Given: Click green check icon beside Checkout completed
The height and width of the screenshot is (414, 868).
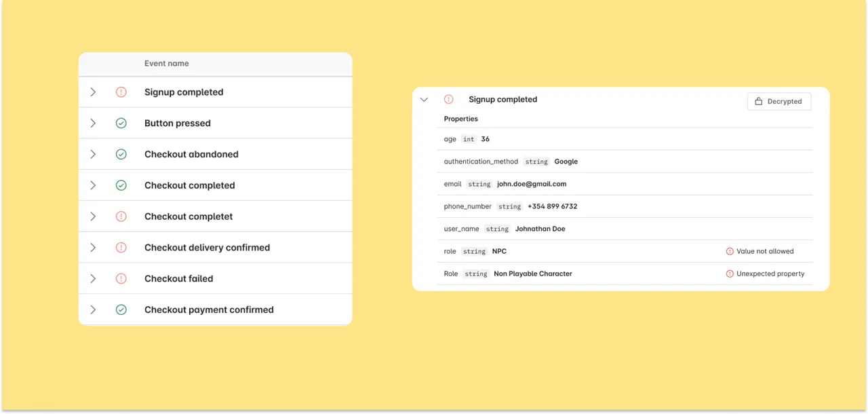Looking at the screenshot, I should pyautogui.click(x=121, y=185).
